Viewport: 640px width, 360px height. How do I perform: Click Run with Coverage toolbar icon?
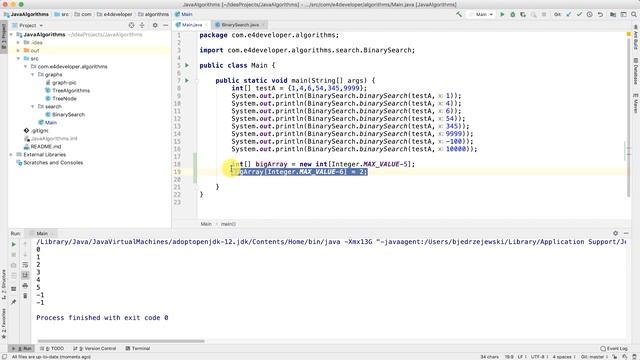(523, 14)
